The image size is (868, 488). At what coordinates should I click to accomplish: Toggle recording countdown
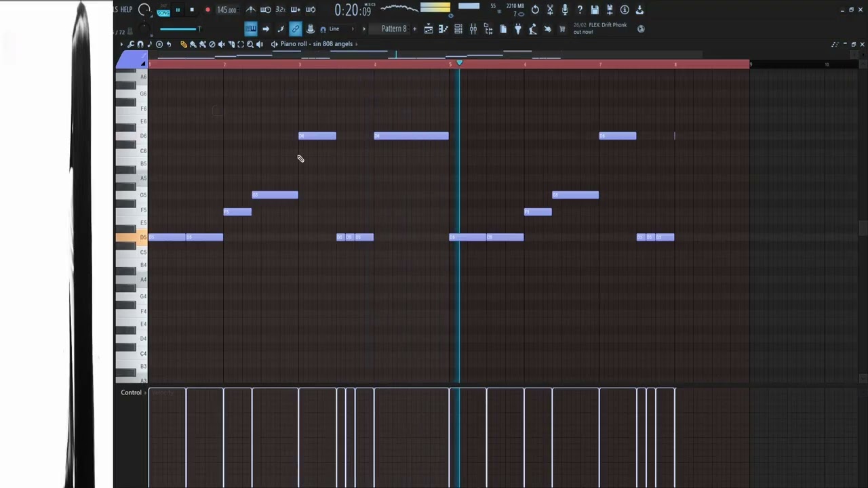tap(280, 9)
